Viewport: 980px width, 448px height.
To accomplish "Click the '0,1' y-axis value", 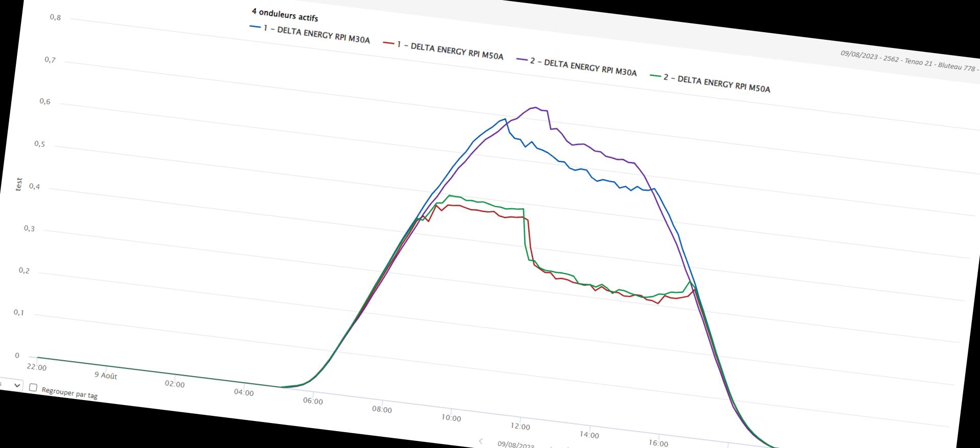I will pos(19,312).
